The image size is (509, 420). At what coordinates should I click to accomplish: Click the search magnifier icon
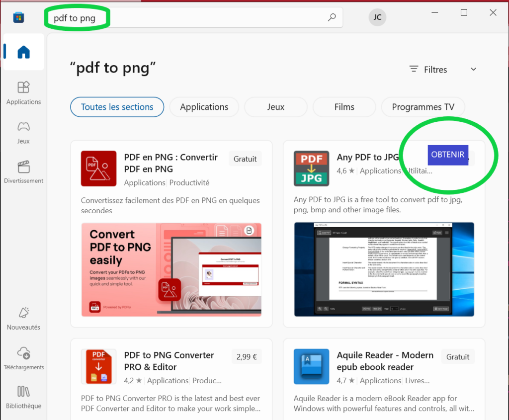click(332, 18)
